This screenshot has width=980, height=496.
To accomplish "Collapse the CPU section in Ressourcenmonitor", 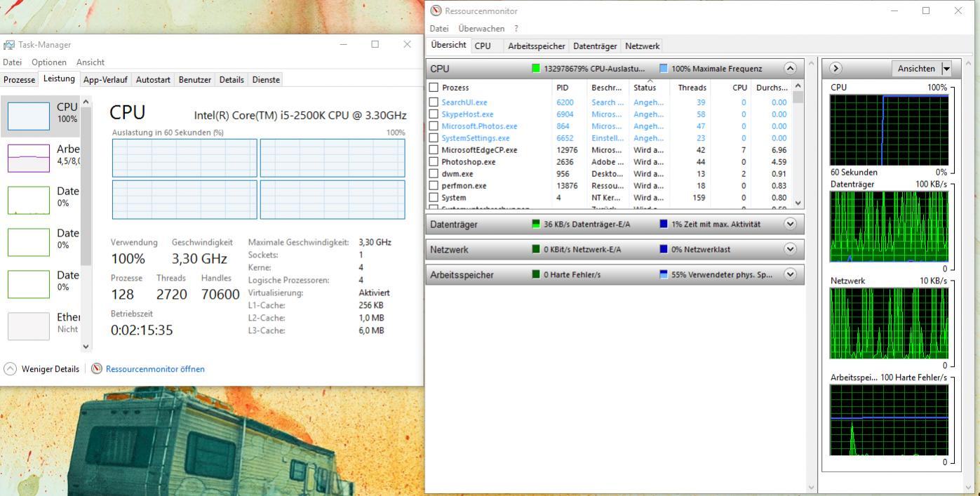I will point(790,69).
